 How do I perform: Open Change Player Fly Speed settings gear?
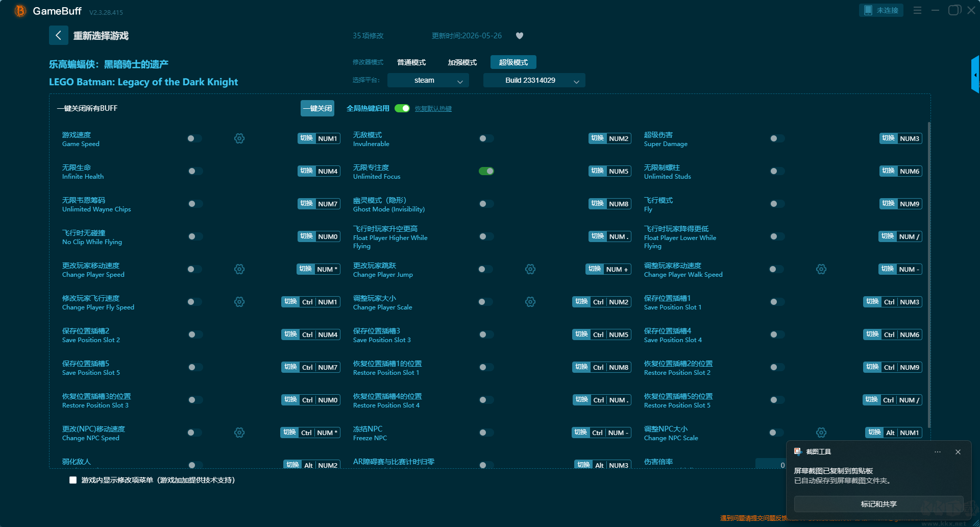point(239,302)
